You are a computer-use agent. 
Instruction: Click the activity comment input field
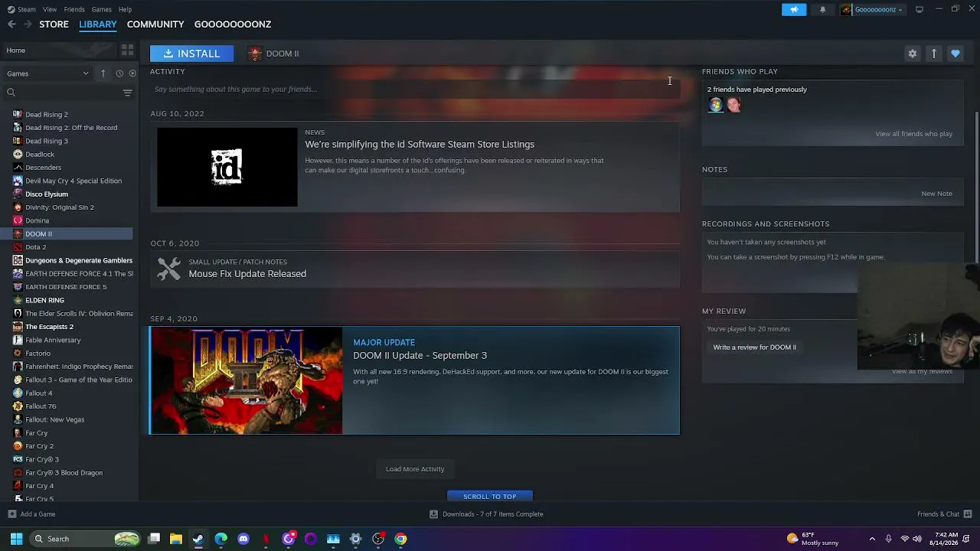pyautogui.click(x=414, y=90)
